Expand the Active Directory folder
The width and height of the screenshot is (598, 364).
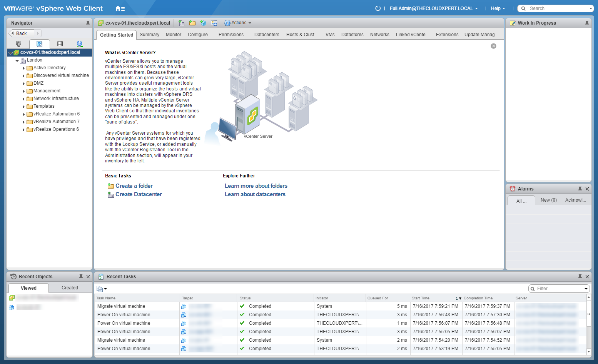tap(23, 68)
